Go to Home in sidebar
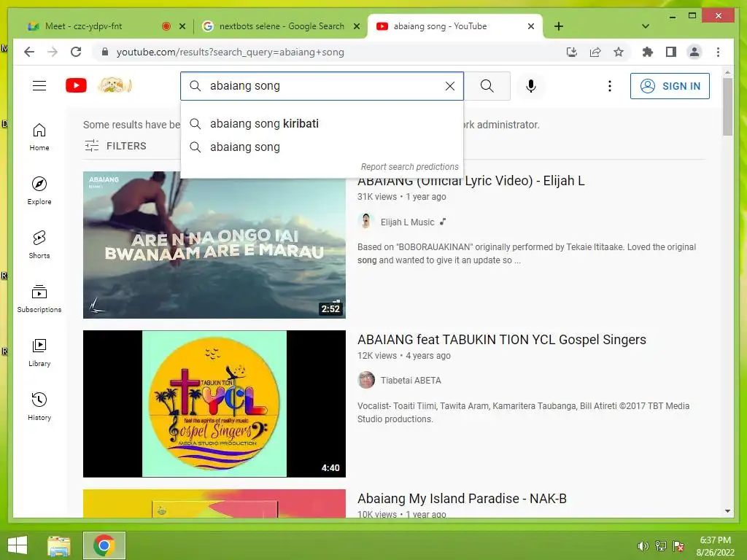 click(x=39, y=138)
